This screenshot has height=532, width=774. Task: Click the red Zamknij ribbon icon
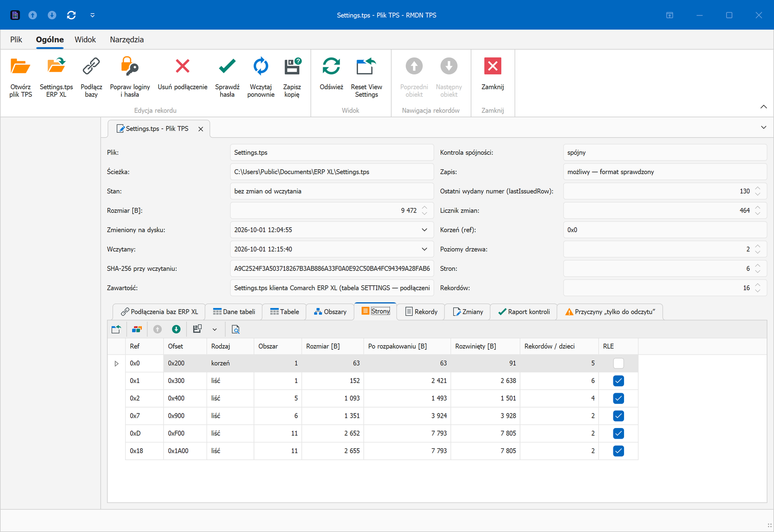coord(492,66)
